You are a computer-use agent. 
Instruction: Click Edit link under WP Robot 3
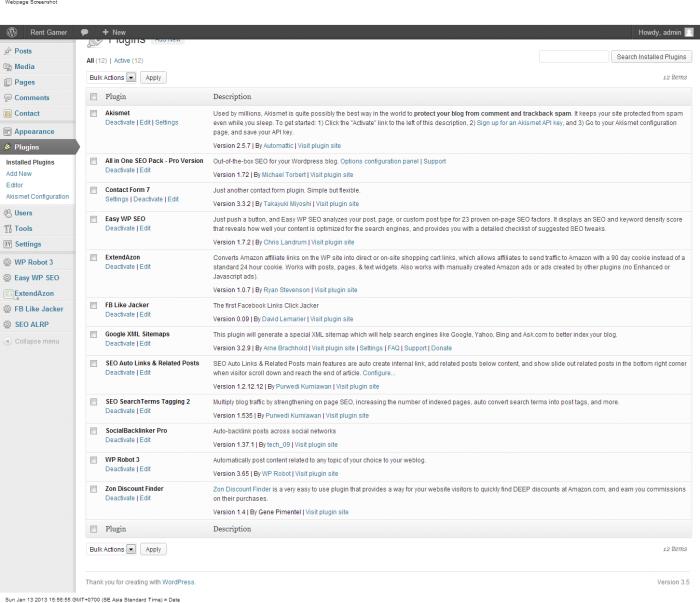click(145, 469)
